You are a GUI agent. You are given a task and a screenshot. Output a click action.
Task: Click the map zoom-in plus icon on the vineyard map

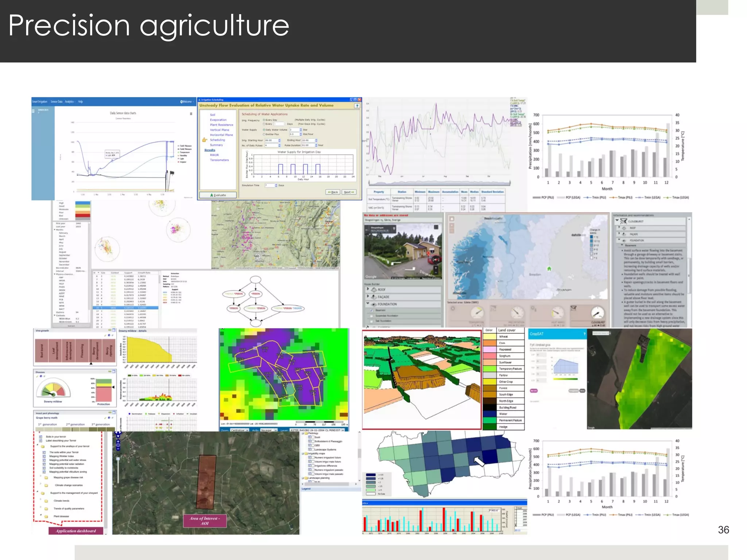click(118, 441)
